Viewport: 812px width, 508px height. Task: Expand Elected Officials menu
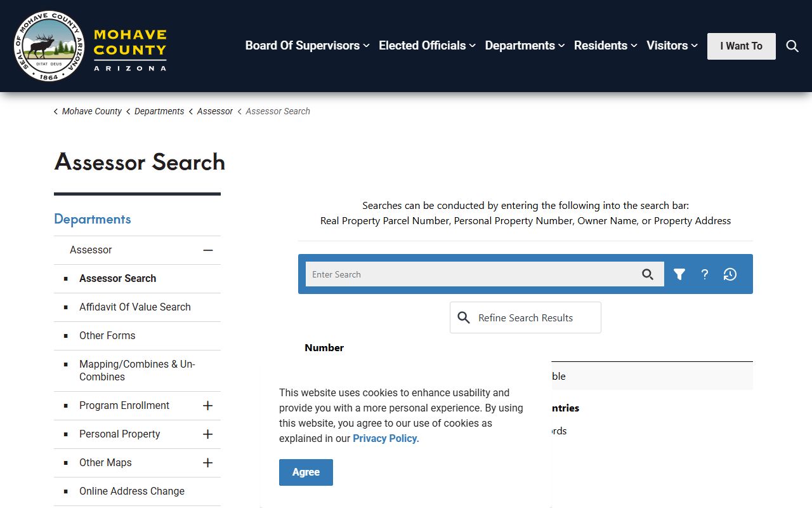tap(427, 46)
